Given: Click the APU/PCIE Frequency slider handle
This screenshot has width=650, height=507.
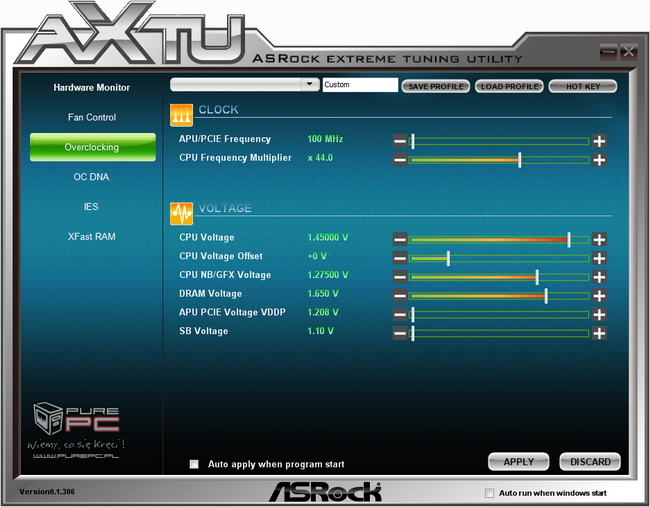Looking at the screenshot, I should [x=412, y=141].
